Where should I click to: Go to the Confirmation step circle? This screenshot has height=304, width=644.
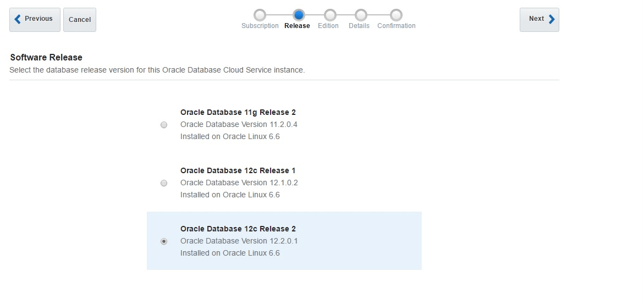click(396, 15)
